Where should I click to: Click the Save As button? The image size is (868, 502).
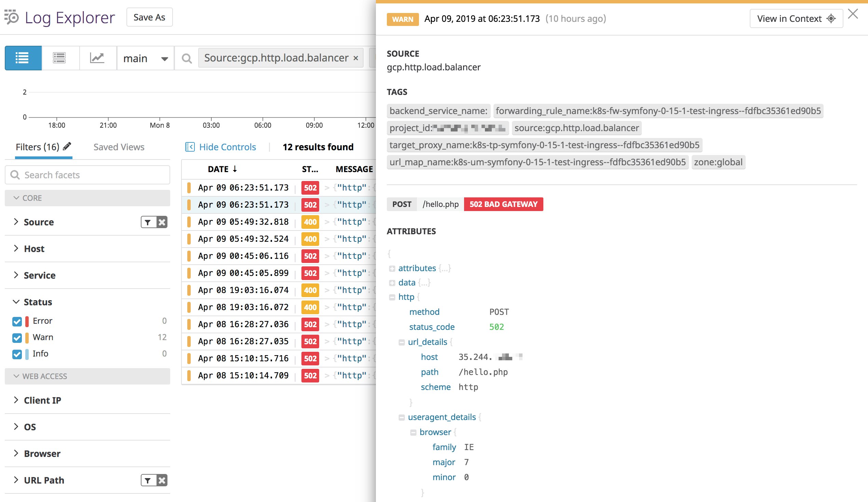(x=149, y=17)
